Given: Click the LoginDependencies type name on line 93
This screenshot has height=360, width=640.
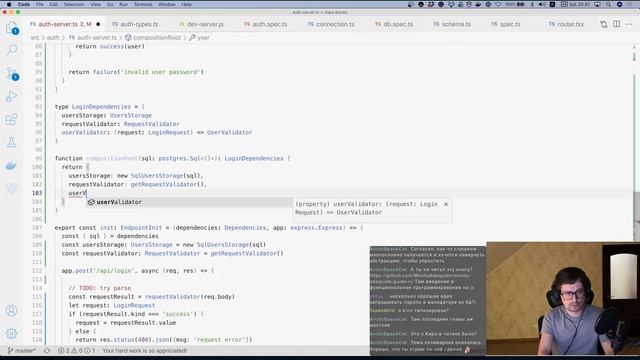Looking at the screenshot, I should pos(101,107).
